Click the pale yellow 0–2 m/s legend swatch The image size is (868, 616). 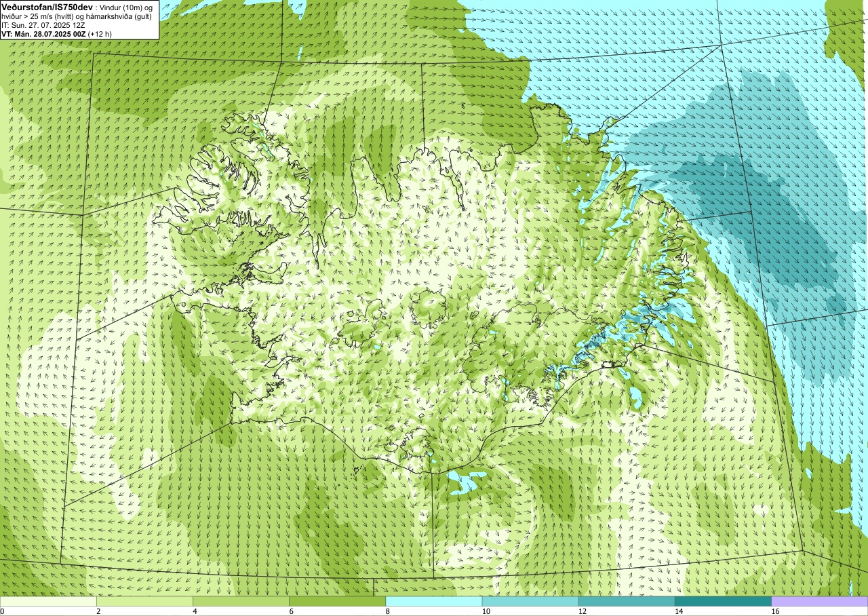[x=48, y=601]
